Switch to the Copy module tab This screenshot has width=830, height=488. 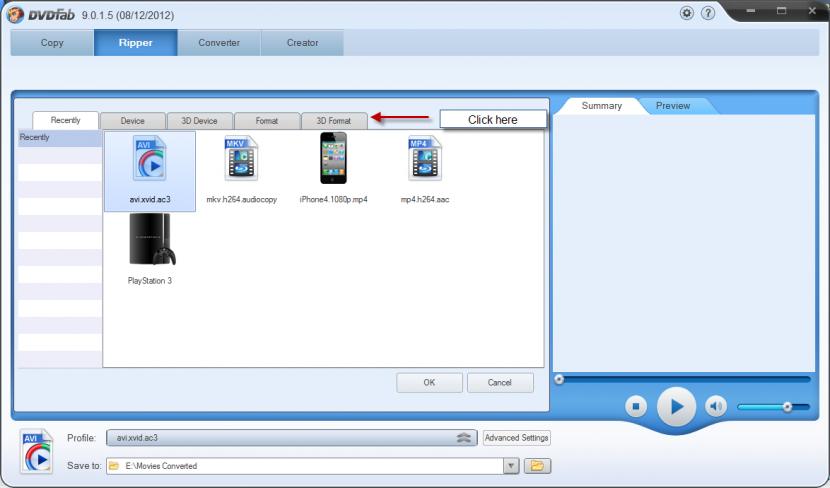pyautogui.click(x=52, y=42)
